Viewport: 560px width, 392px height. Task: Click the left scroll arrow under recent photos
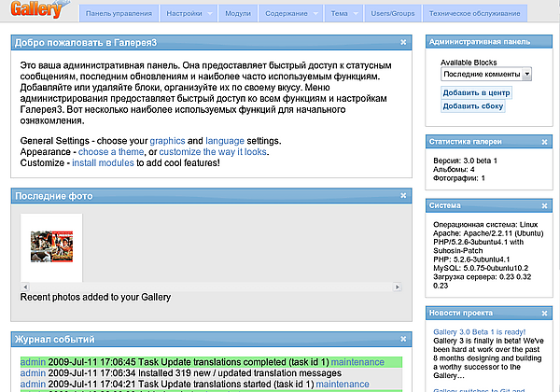(25, 287)
